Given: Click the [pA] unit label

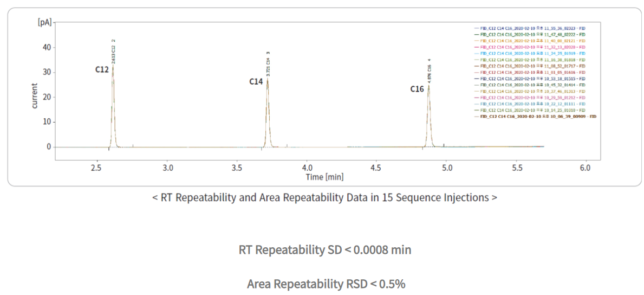Looking at the screenshot, I should (x=44, y=23).
